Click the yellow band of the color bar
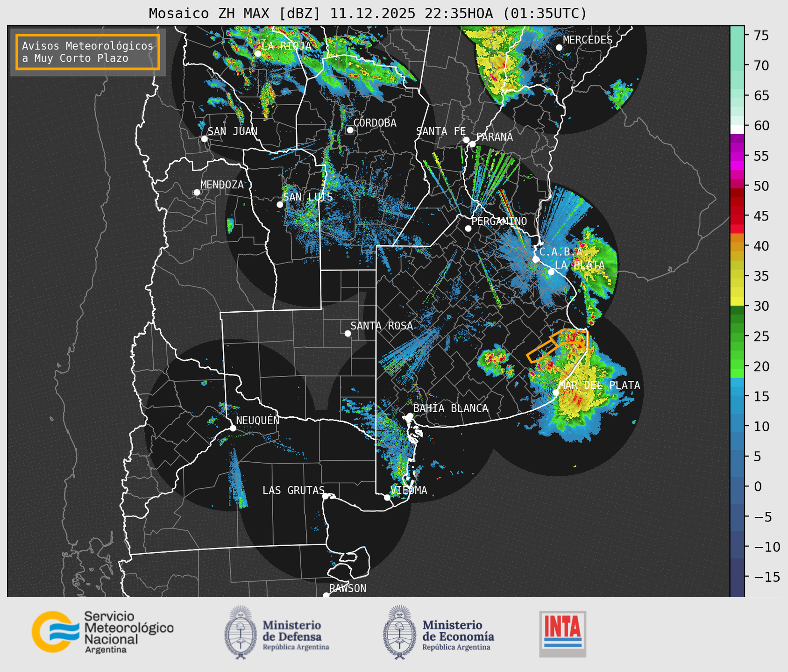Viewport: 788px width, 672px height. tap(737, 282)
